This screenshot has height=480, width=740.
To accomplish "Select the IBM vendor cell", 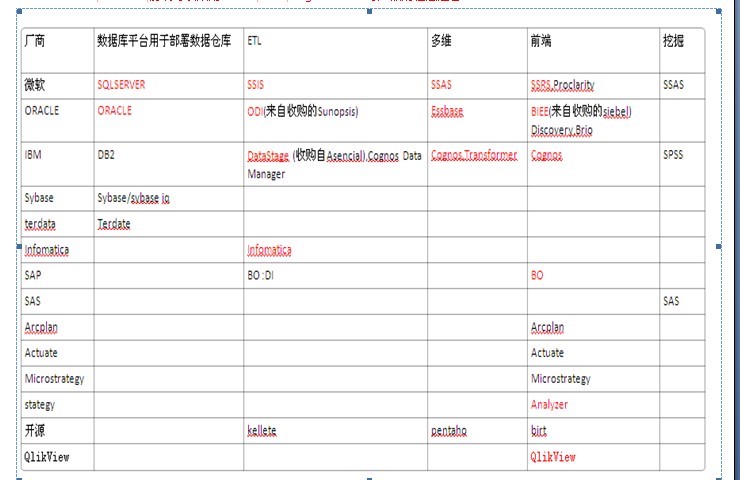I will point(57,164).
